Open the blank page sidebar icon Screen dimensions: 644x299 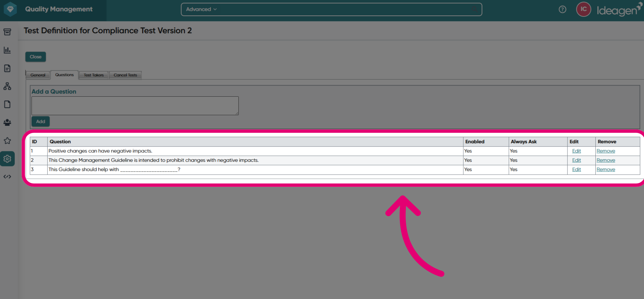point(7,104)
